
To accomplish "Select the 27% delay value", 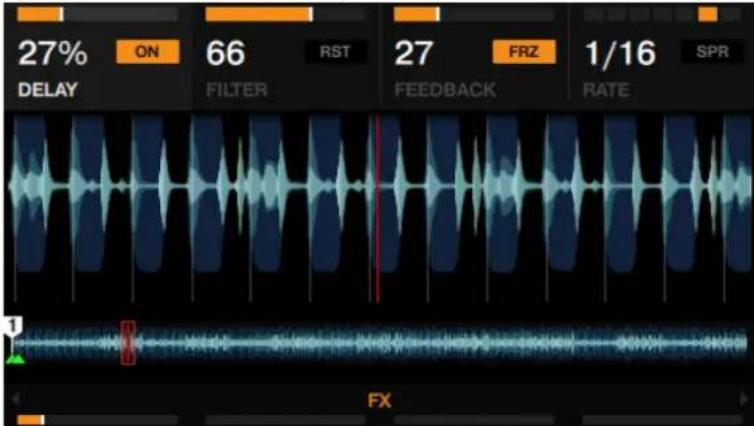I will 53,53.
